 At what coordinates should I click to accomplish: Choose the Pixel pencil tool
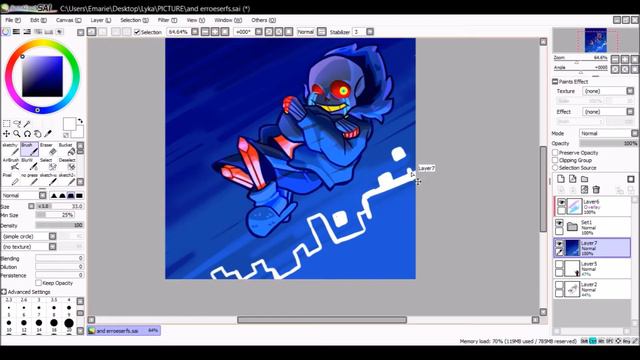pyautogui.click(x=11, y=179)
